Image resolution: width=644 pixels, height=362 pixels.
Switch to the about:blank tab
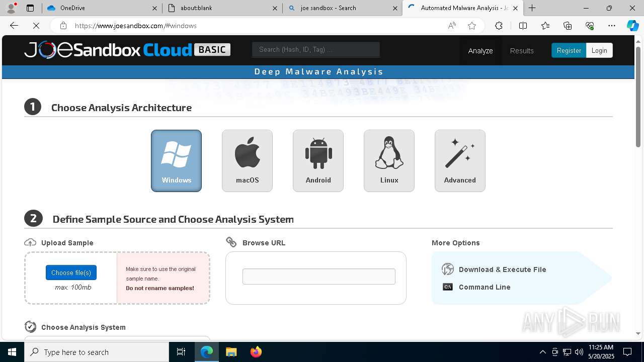click(x=222, y=8)
